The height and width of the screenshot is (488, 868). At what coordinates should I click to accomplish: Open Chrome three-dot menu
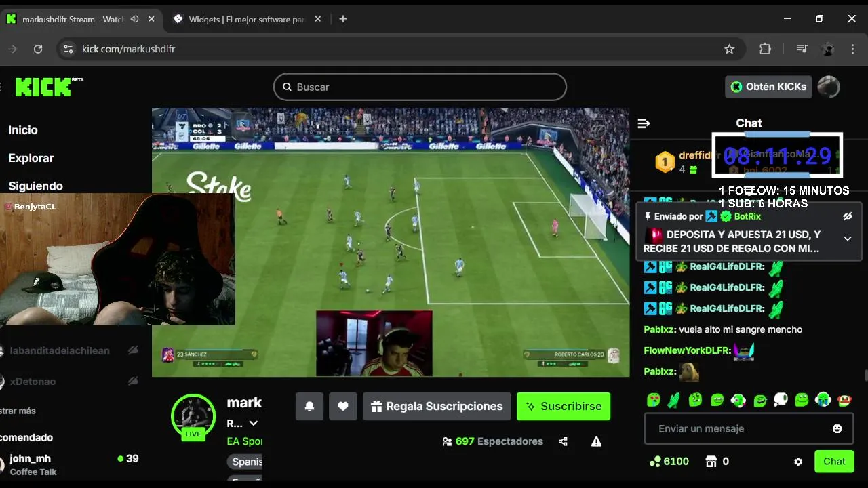click(x=853, y=49)
